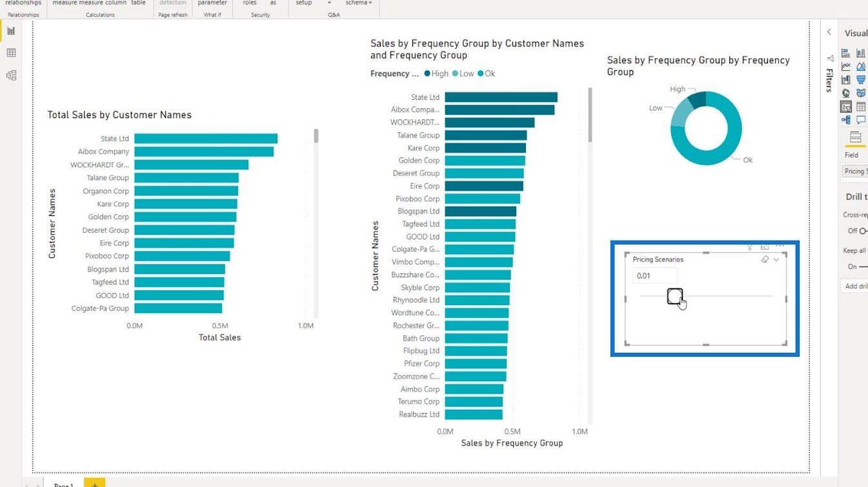Select Realbuzz Ltd bar in Frequency Group chart
868x487 pixels.
473,414
